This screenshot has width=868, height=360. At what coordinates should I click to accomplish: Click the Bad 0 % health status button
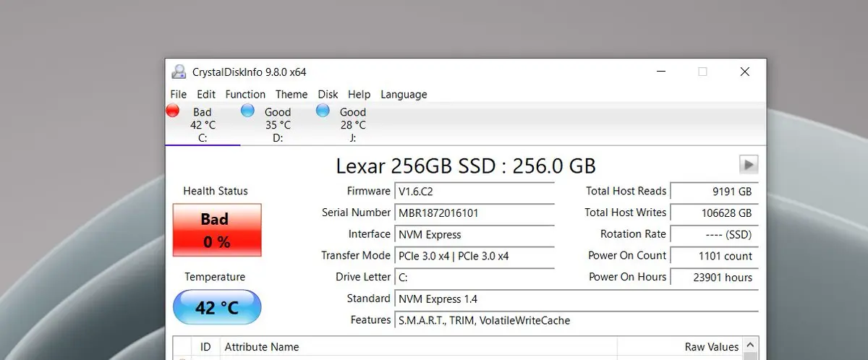[217, 230]
